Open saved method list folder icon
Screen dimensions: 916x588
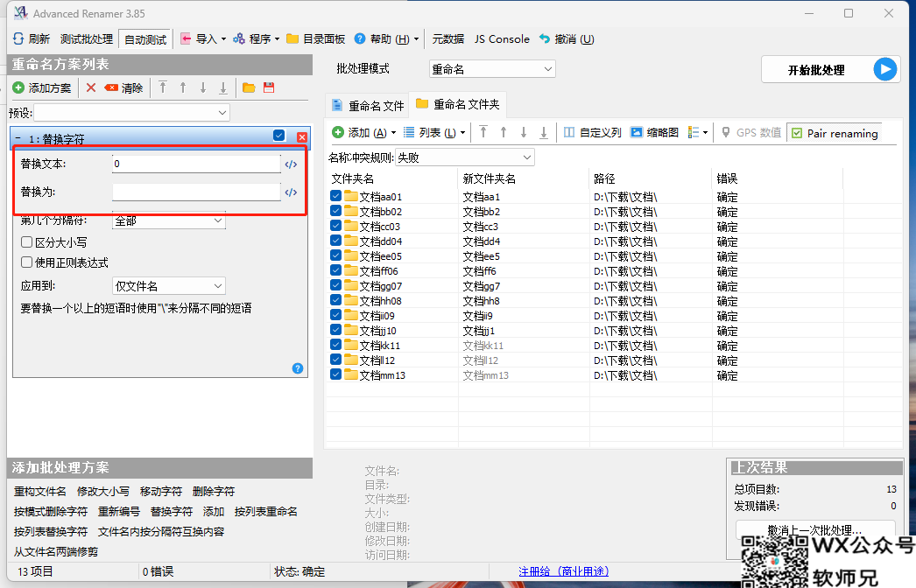249,87
